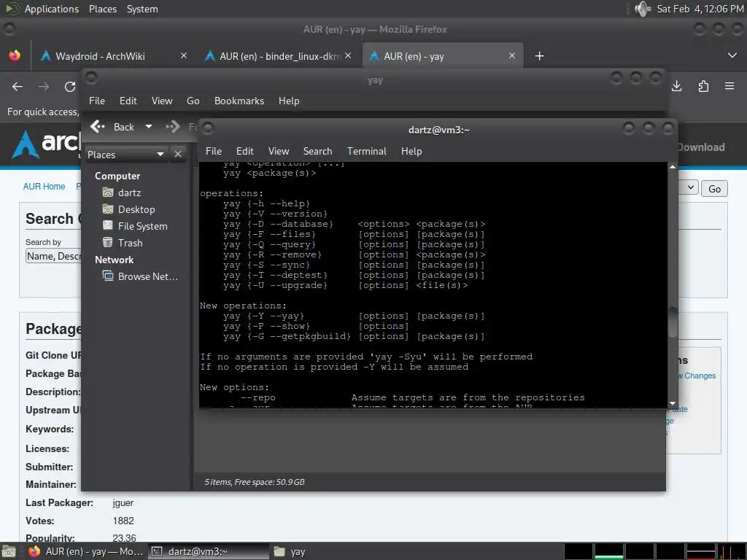Open the terminal Edit menu
The height and width of the screenshot is (560, 747).
tap(245, 152)
